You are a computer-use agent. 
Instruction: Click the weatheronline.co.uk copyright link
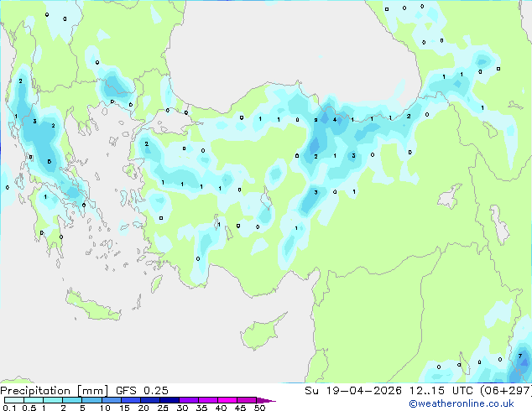click(x=462, y=403)
